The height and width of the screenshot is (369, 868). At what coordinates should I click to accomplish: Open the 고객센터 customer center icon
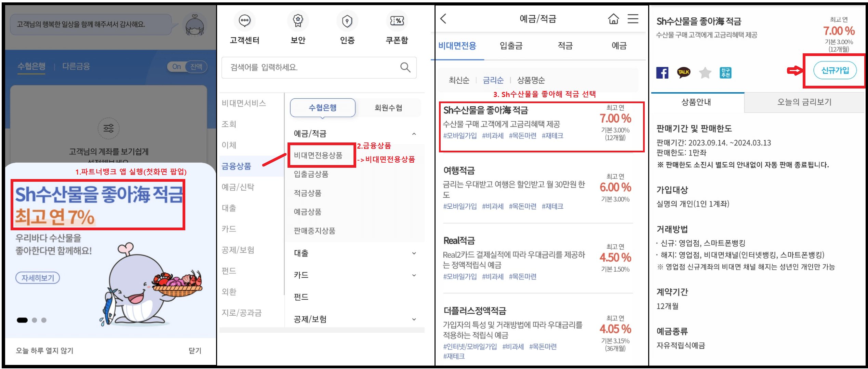pos(244,21)
